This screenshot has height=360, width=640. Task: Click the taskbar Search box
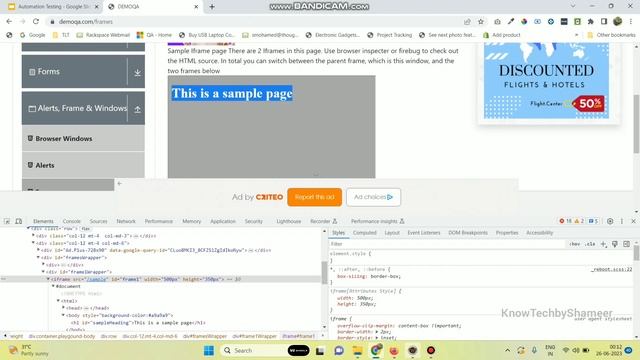[265, 351]
